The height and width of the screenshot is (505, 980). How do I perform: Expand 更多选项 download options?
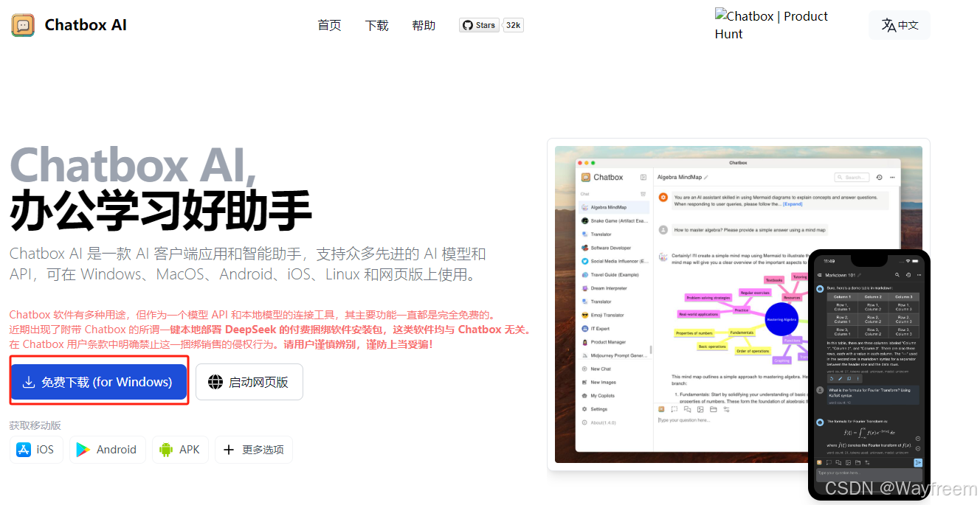[253, 450]
